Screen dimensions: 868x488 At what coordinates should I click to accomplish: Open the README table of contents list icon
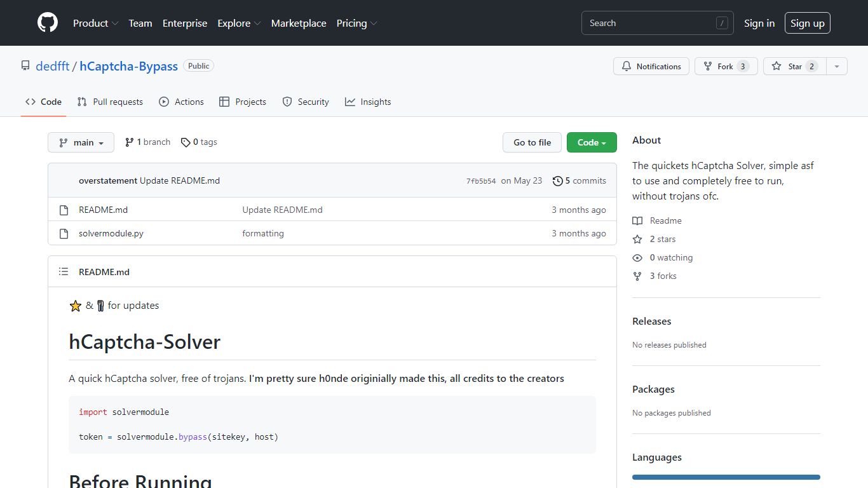pyautogui.click(x=64, y=271)
